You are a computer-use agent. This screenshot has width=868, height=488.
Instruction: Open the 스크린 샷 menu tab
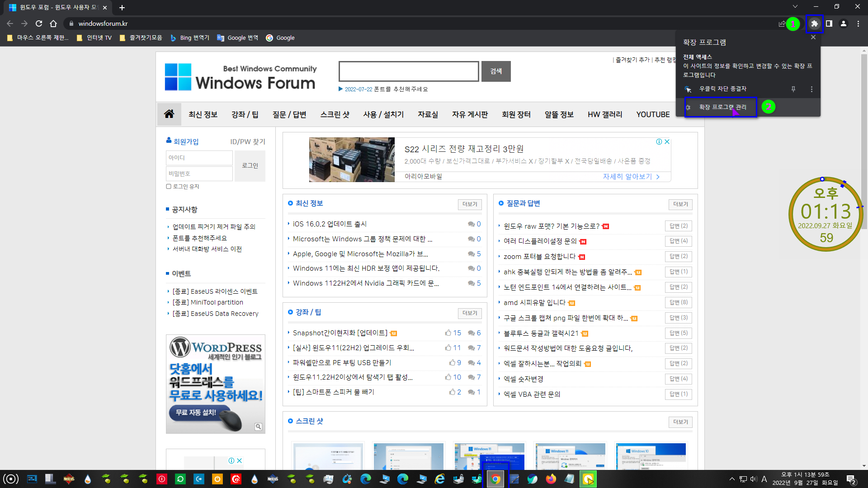(335, 114)
